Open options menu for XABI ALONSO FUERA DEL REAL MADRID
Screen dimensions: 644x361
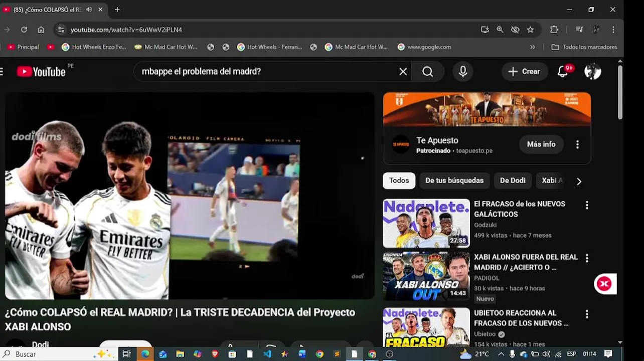click(x=587, y=258)
